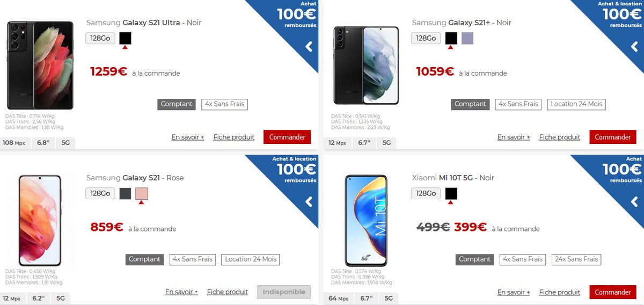
Task: Select 128Go storage option for Galaxy S21 Ultra
Action: coord(100,38)
